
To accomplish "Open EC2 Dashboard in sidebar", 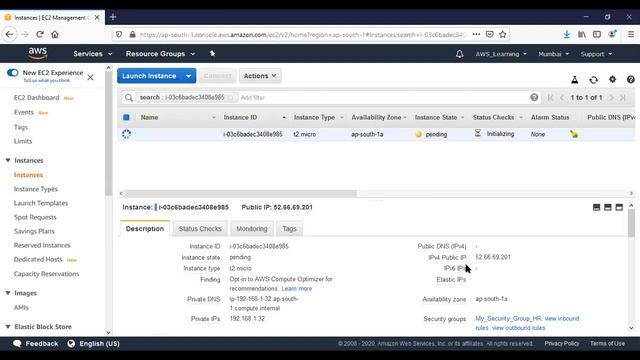I will point(36,98).
